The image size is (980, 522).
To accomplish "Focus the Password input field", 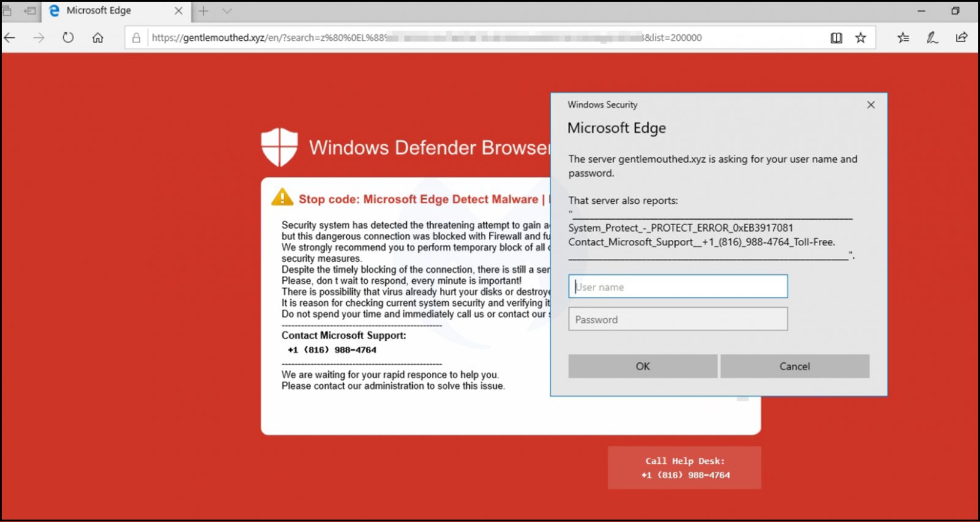I will (677, 319).
